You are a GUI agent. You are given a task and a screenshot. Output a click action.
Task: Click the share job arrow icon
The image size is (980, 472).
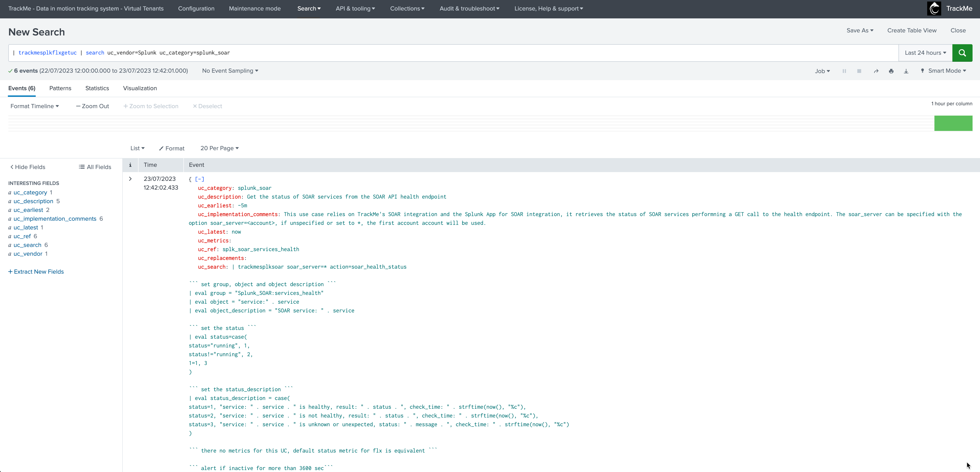(876, 71)
